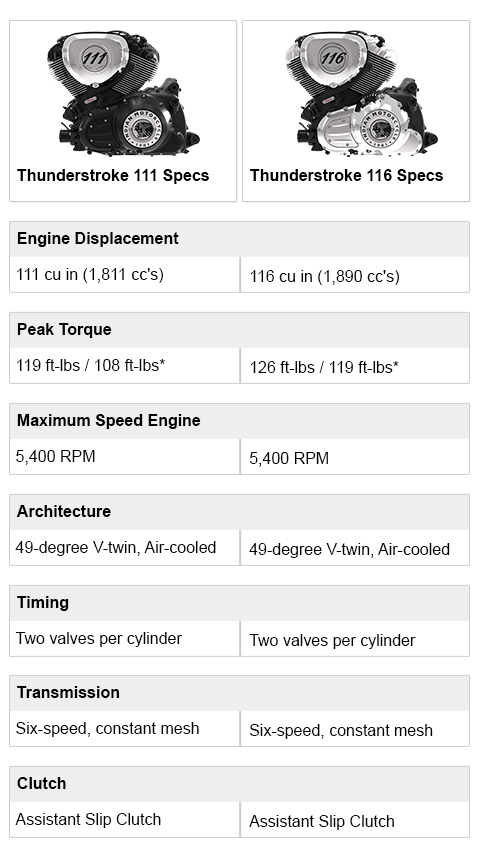Click the Peak Torque section header
Viewport: 479px width, 860px height.
pyautogui.click(x=239, y=330)
